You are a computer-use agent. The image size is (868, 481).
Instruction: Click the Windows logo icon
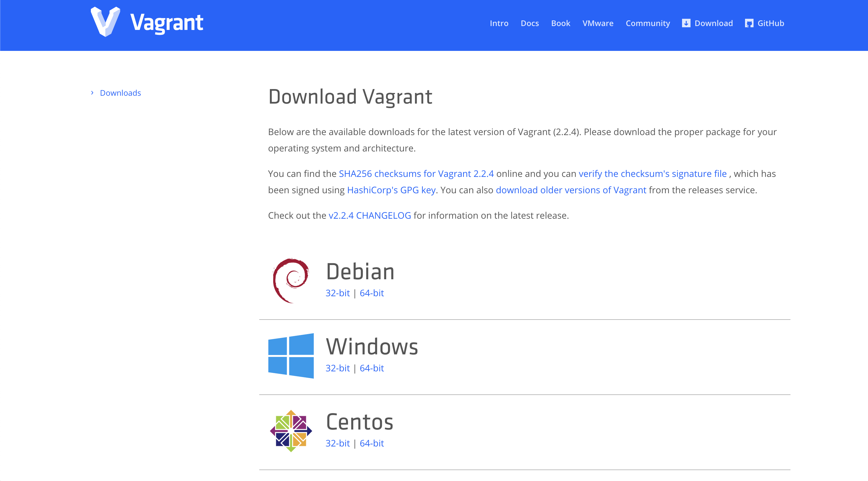tap(291, 356)
